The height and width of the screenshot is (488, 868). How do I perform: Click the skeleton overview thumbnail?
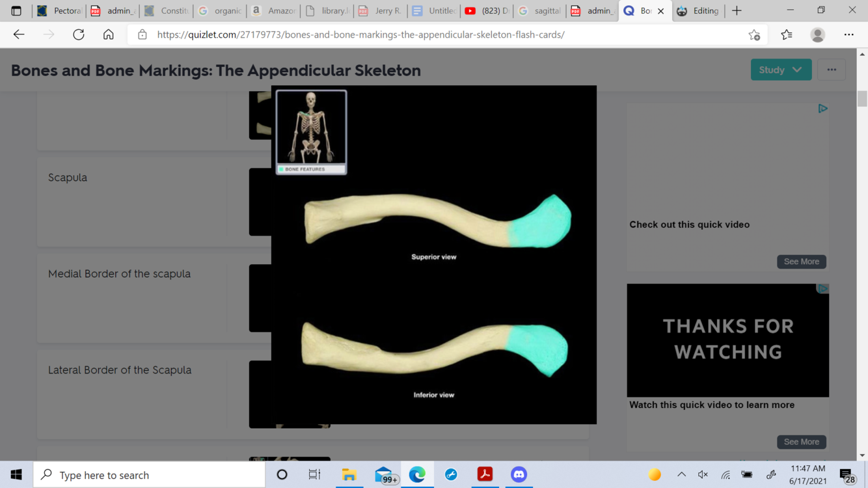(311, 132)
